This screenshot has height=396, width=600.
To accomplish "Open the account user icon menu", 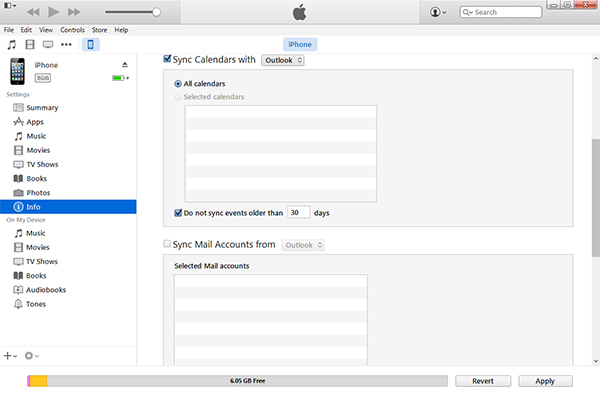I will tap(438, 12).
